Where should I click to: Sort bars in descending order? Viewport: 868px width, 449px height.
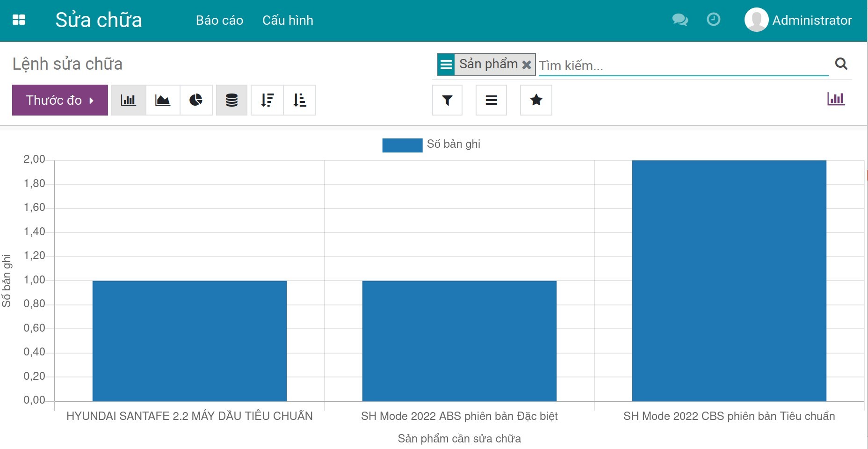tap(267, 100)
